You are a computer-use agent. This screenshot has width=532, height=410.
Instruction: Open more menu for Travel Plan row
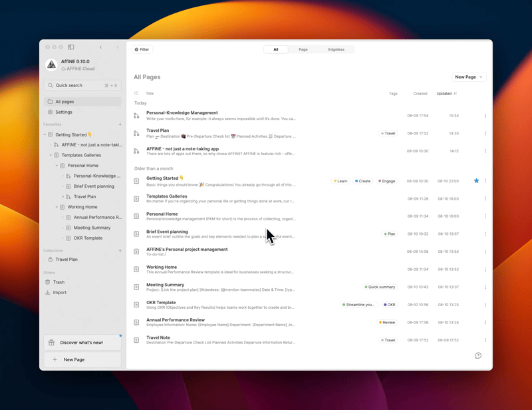click(x=485, y=134)
